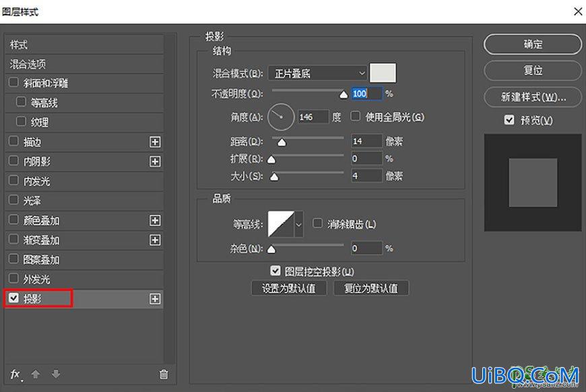Click the 杂色 value field
586x392 pixels.
pos(366,248)
